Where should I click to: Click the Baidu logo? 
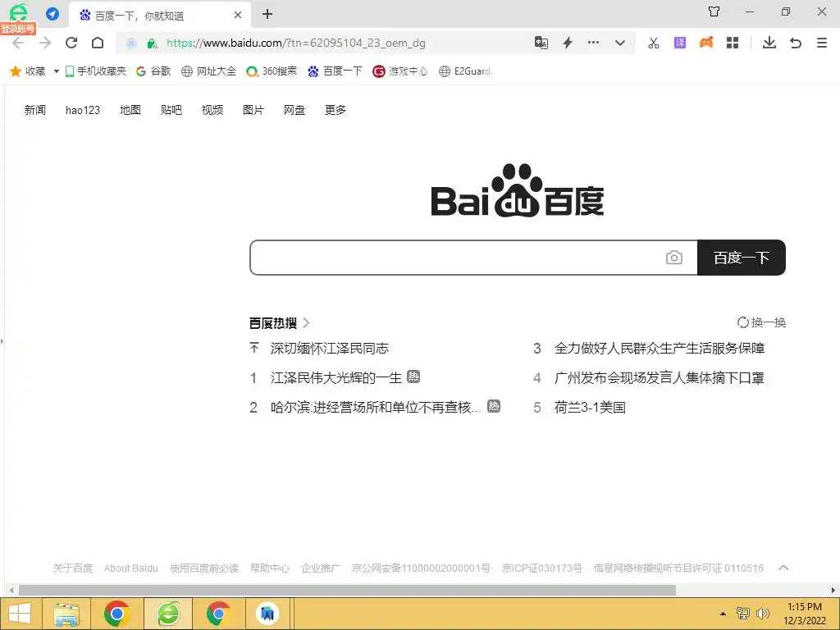518,190
